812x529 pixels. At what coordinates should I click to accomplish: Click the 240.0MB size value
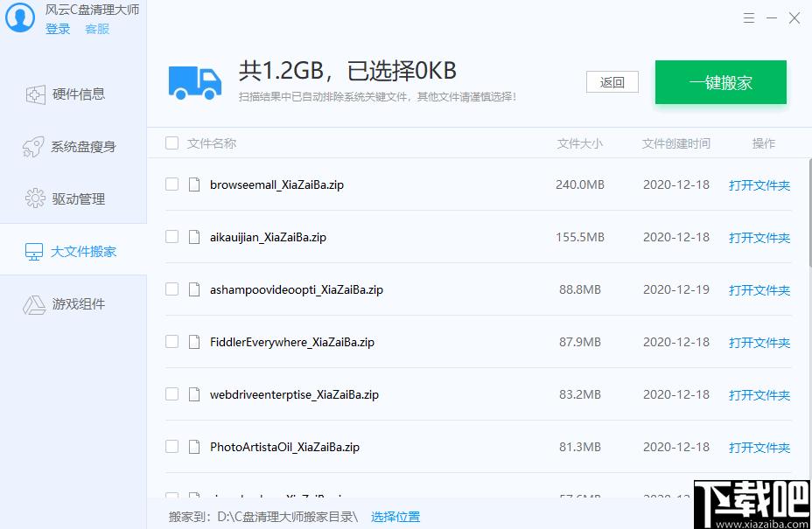click(580, 184)
